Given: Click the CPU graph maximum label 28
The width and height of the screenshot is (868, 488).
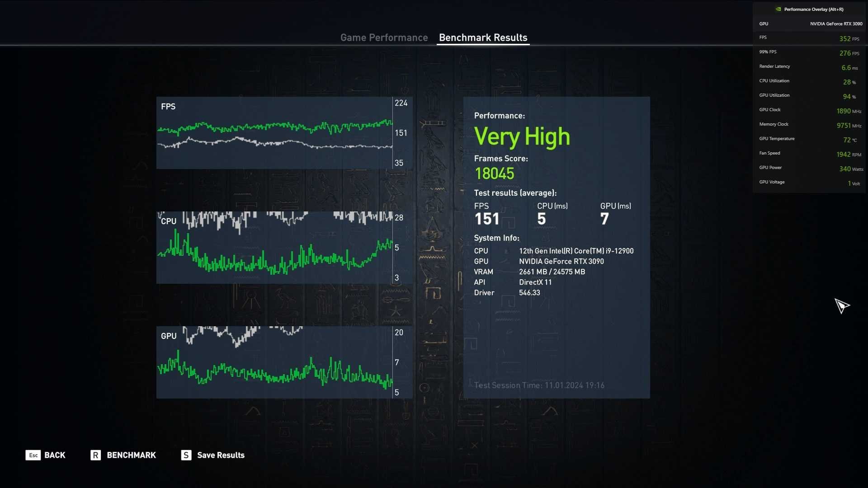Looking at the screenshot, I should pos(399,218).
